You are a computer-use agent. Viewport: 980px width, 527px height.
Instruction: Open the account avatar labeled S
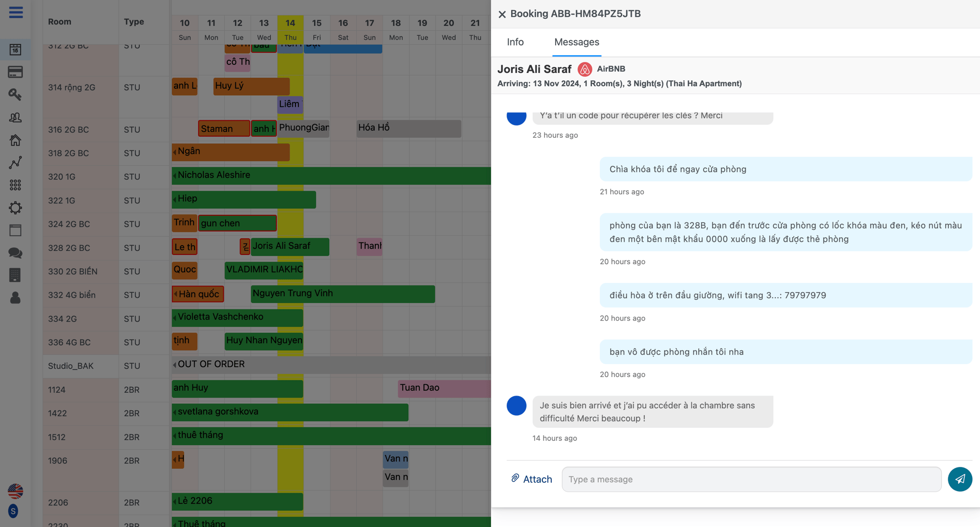(13, 511)
